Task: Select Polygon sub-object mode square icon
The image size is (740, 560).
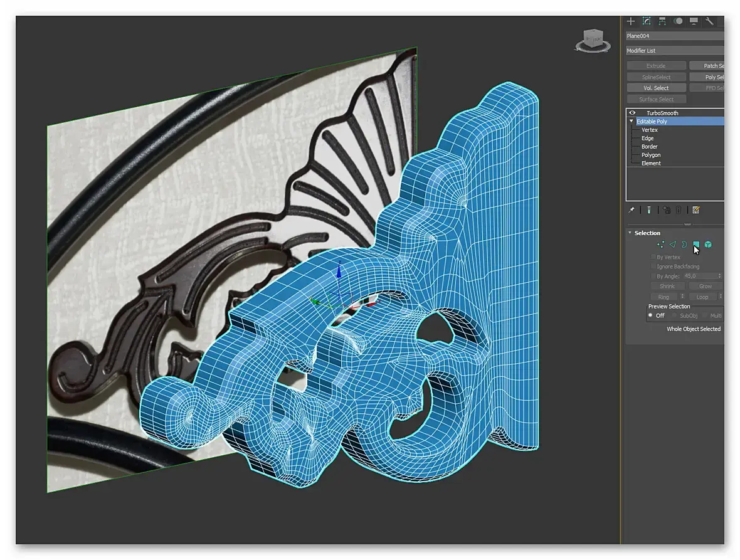Action: 696,244
